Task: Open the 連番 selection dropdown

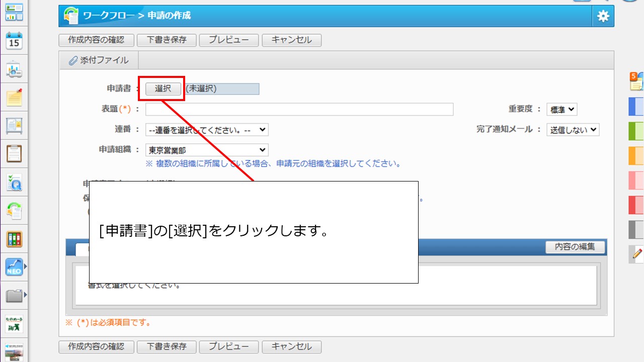Action: [x=206, y=129]
